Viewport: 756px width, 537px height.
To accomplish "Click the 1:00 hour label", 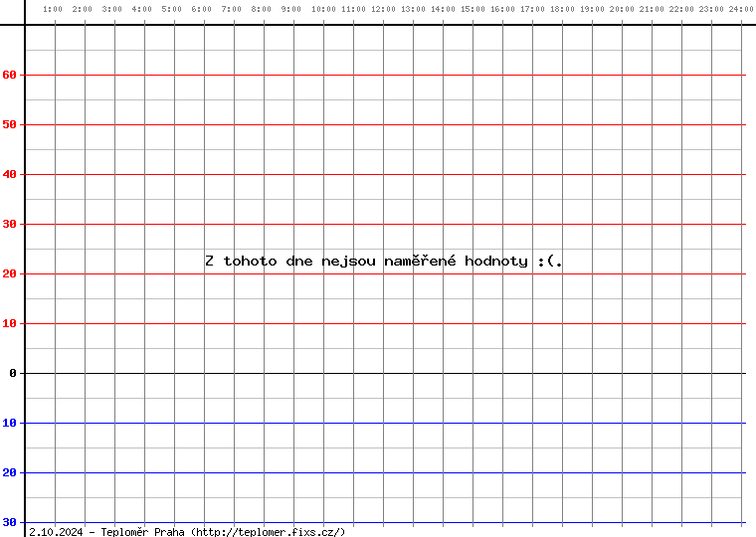I will pyautogui.click(x=54, y=9).
